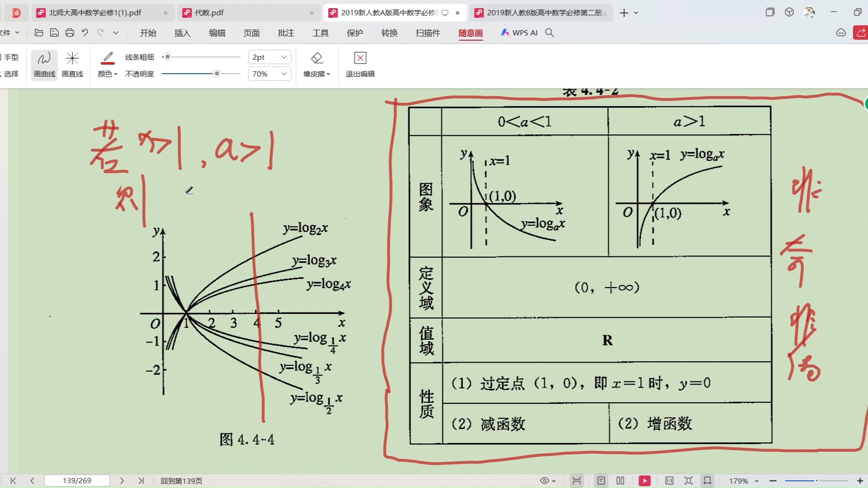Select the 画直线 straight line tool

[x=72, y=65]
